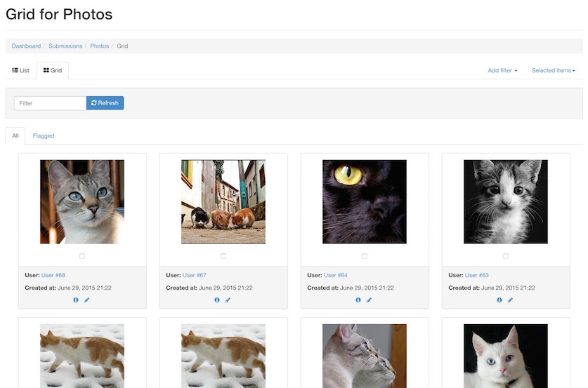
Task: Select the All tab
Action: (15, 136)
